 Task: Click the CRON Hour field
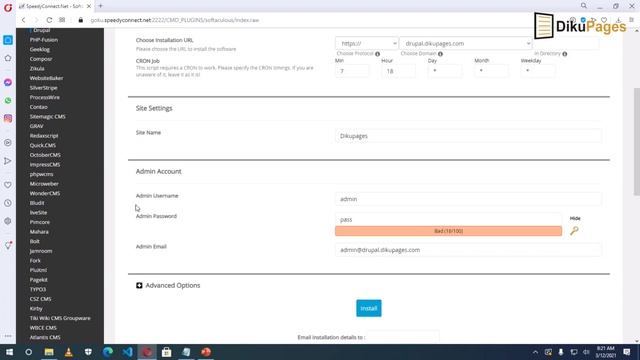(398, 71)
